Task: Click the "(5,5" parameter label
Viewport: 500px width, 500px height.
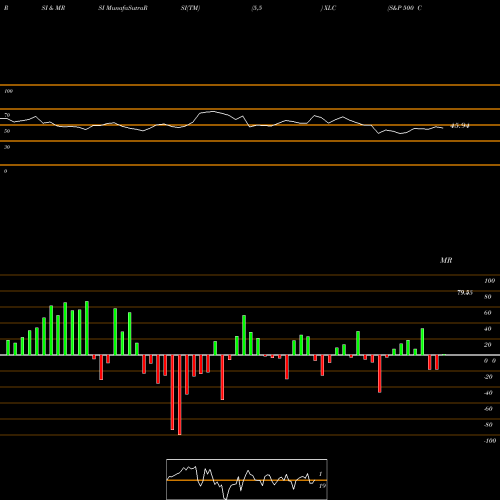Action: (x=257, y=8)
